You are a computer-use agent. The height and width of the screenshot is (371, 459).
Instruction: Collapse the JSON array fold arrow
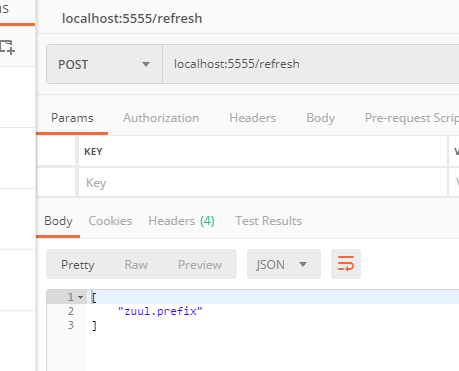click(80, 297)
